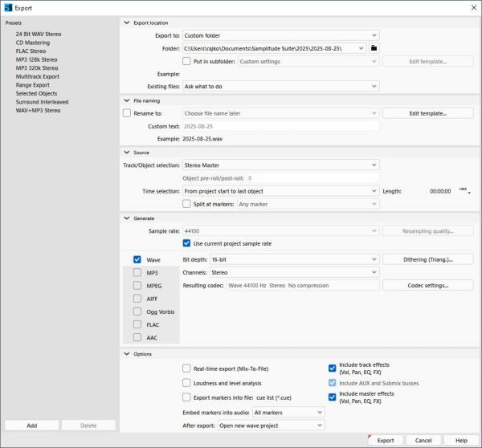The image size is (482, 448).
Task: Collapse the Generate section
Action: tap(127, 218)
